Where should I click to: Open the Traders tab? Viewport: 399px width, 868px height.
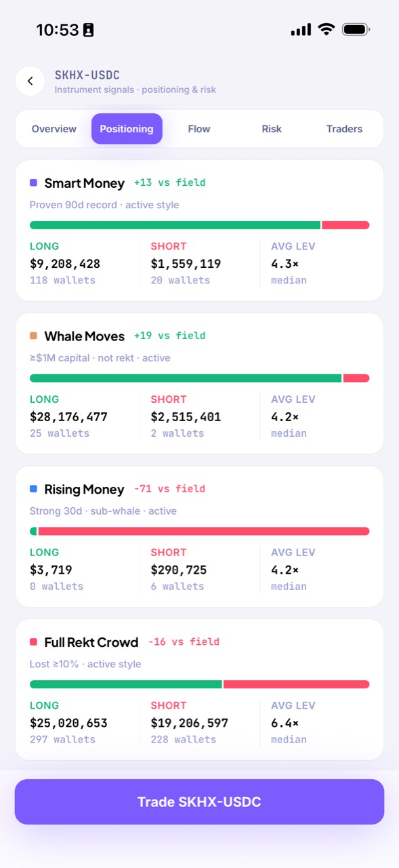[344, 129]
